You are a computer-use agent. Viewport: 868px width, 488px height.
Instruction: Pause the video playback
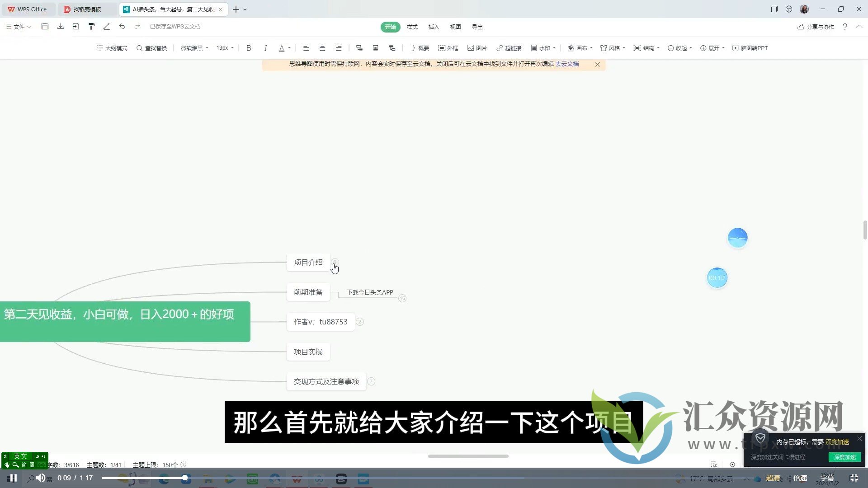(13, 478)
